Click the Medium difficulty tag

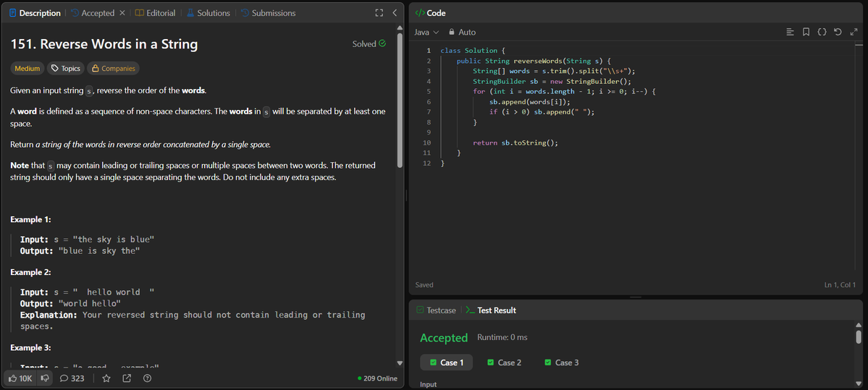coord(27,69)
